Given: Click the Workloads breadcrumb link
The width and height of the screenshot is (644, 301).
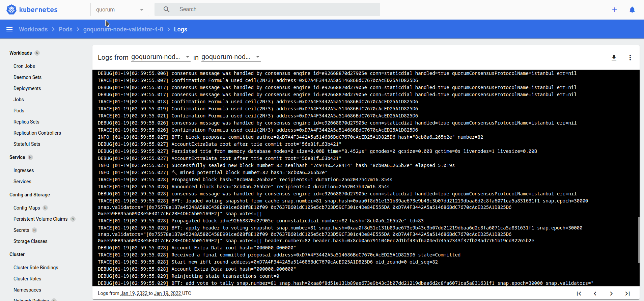Looking at the screenshot, I should point(33,29).
